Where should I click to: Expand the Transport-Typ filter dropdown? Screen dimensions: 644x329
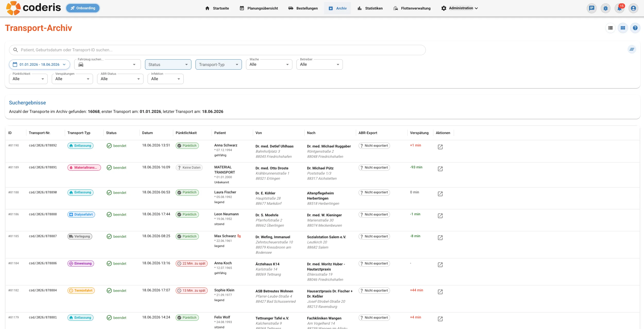(x=218, y=64)
